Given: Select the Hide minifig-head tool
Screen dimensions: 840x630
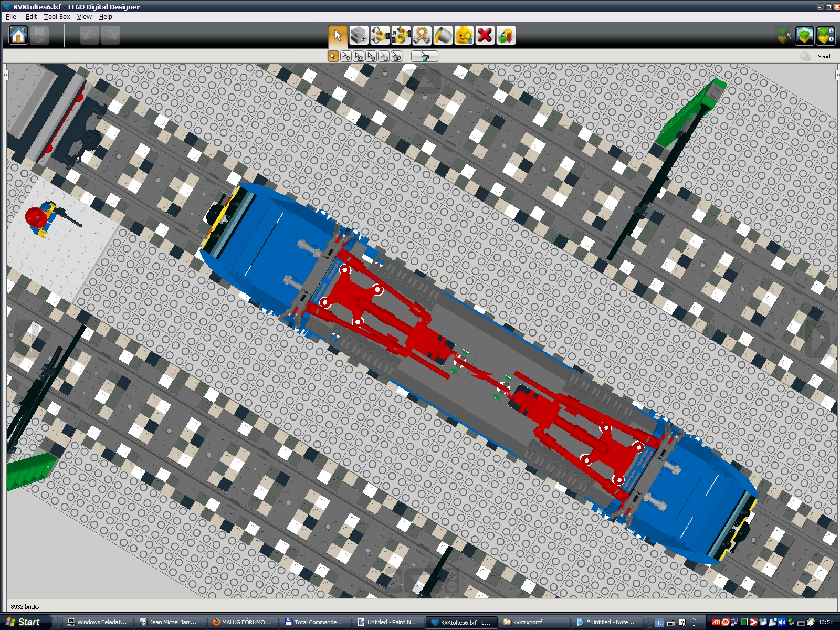Looking at the screenshot, I should coord(464,36).
